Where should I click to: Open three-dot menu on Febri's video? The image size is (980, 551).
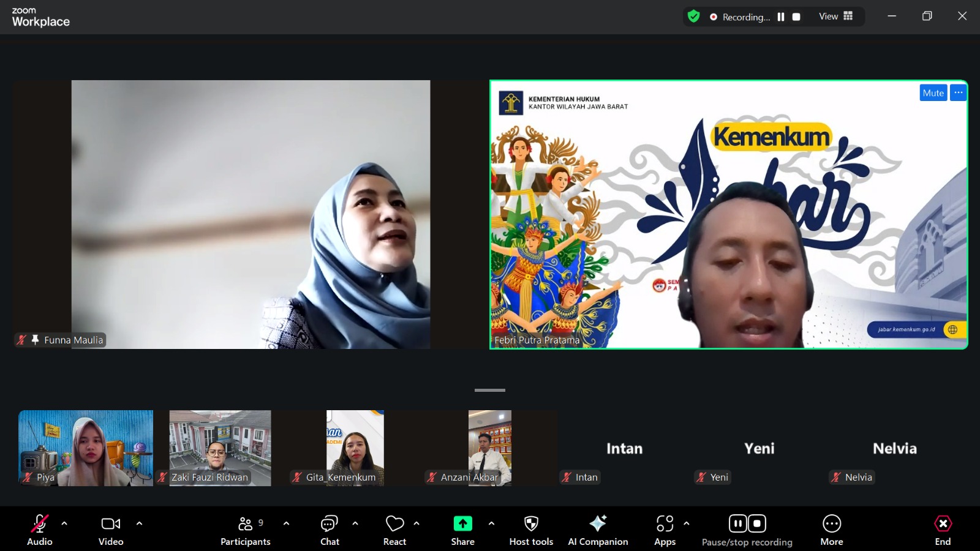click(958, 92)
